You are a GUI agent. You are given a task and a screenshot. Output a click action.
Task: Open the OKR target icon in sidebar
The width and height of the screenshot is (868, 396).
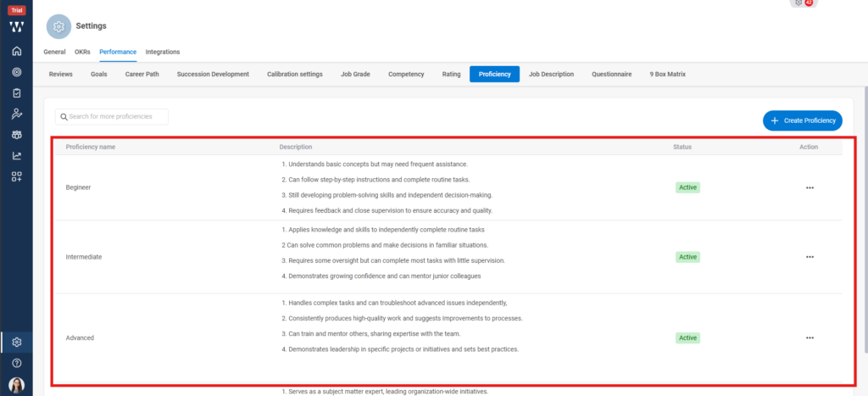(x=17, y=72)
